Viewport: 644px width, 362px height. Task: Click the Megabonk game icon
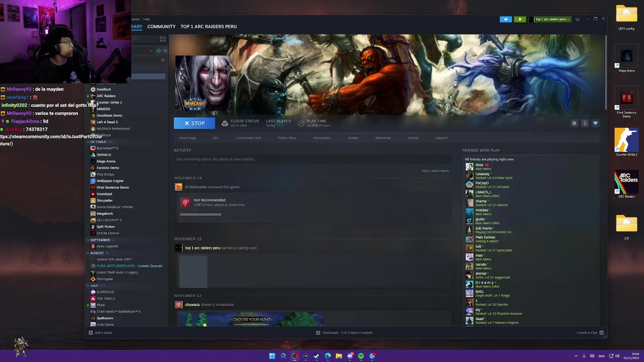point(93,214)
